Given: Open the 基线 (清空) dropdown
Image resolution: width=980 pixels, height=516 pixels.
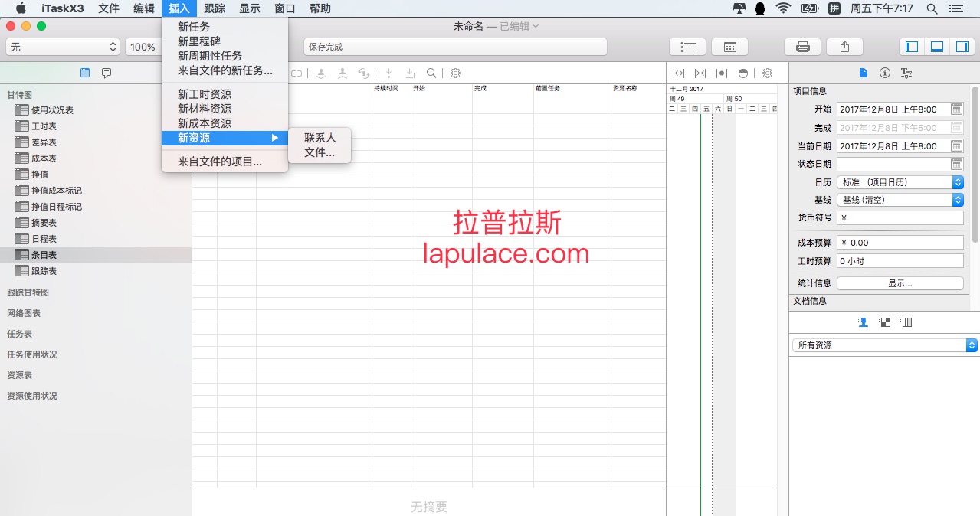Looking at the screenshot, I should tap(900, 200).
